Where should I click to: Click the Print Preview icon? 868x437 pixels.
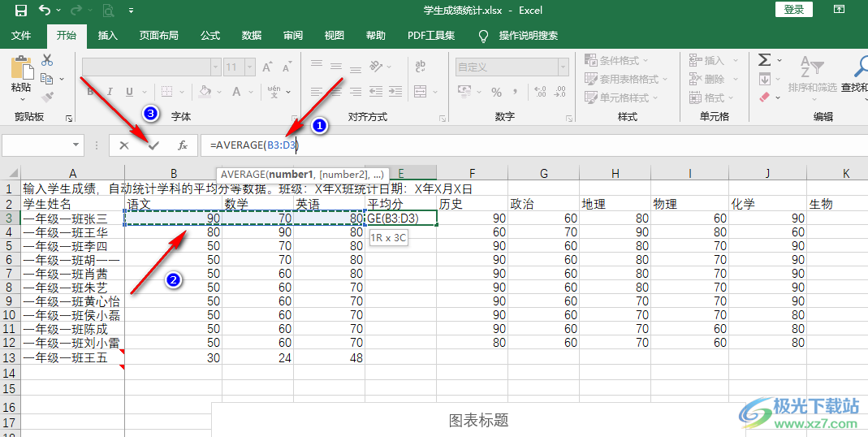tap(108, 10)
